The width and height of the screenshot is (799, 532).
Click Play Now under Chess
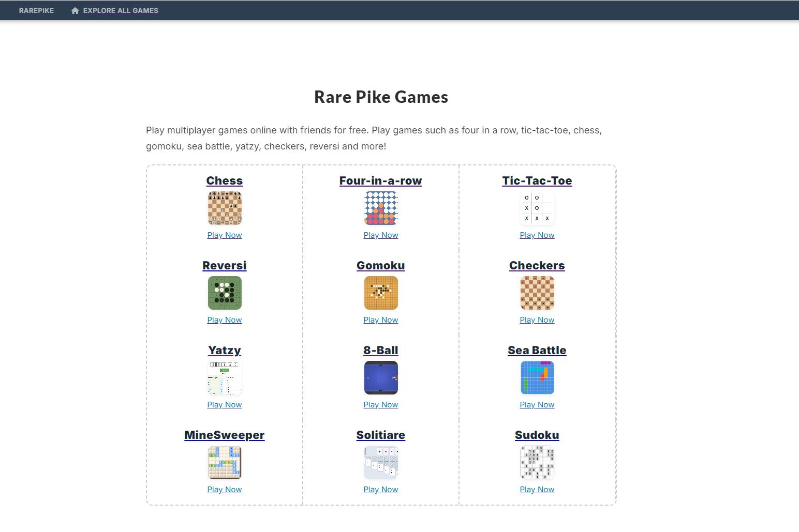[x=225, y=235]
